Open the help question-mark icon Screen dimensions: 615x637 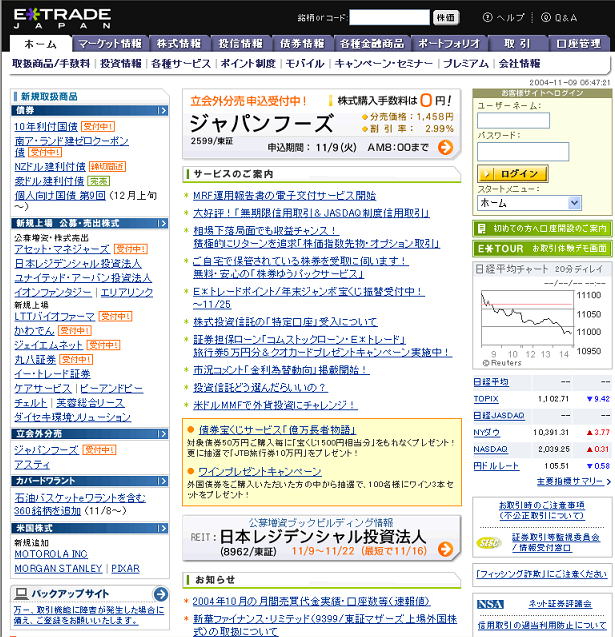tap(487, 17)
